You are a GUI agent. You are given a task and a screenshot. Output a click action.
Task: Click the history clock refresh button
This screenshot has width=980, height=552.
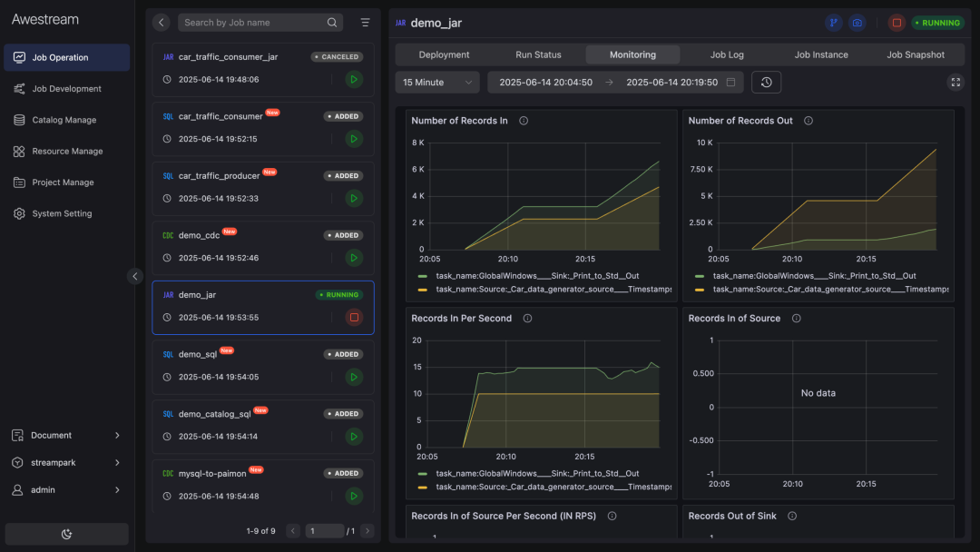pos(766,82)
